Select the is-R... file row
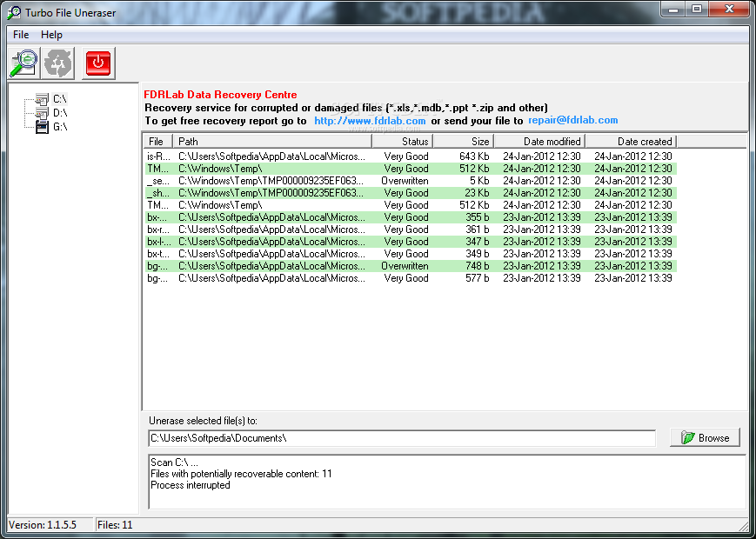The height and width of the screenshot is (539, 756). (411, 156)
